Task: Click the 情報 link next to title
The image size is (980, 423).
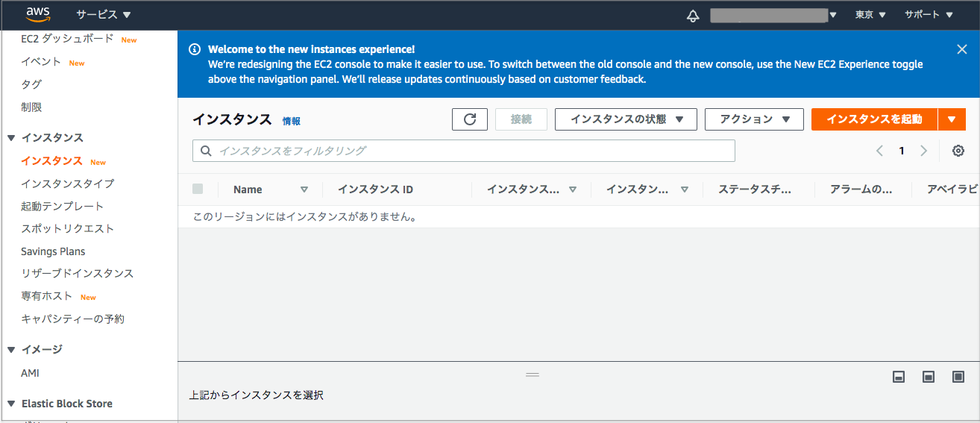Action: [292, 121]
